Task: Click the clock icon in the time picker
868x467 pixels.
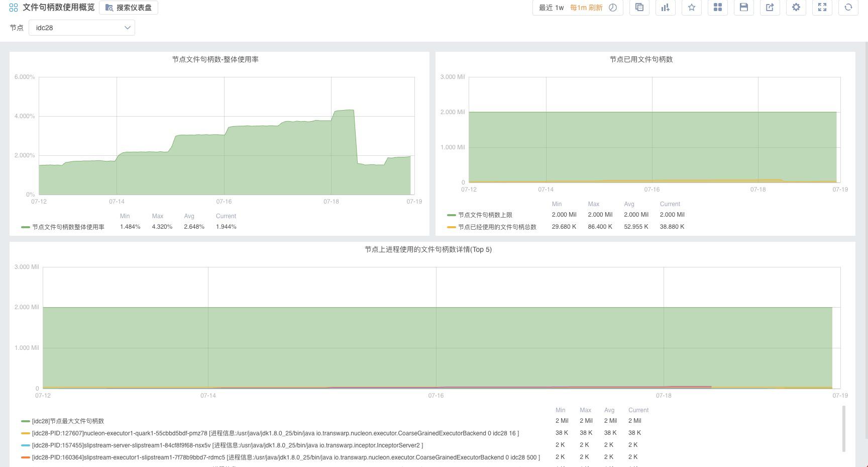Action: pos(613,8)
